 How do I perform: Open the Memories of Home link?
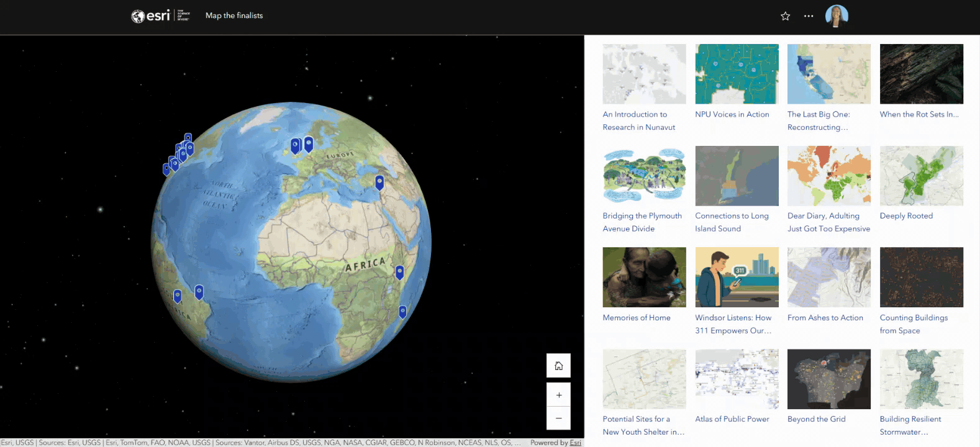(637, 317)
